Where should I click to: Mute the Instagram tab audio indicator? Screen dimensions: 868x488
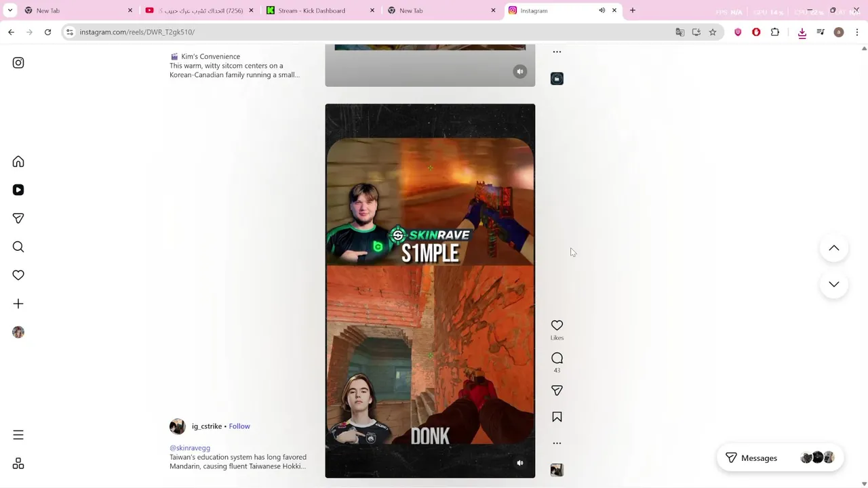[x=601, y=11]
